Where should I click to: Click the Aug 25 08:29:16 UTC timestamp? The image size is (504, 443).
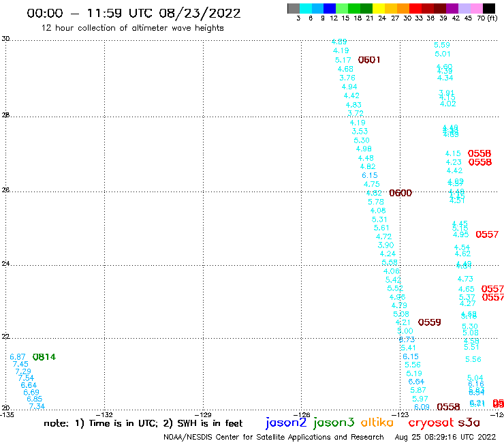click(445, 438)
